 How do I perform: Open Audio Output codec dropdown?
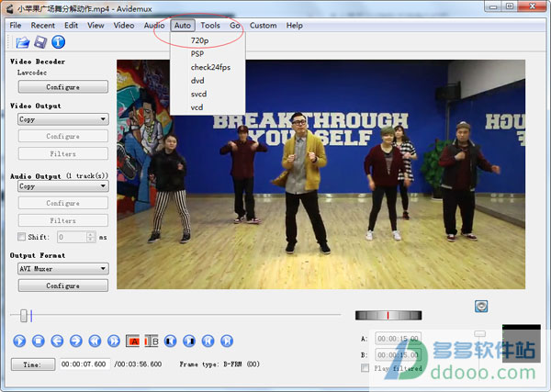tap(63, 185)
